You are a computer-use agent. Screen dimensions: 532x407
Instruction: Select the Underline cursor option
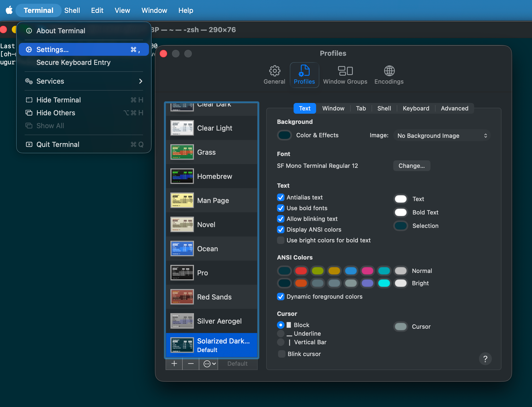(280, 334)
